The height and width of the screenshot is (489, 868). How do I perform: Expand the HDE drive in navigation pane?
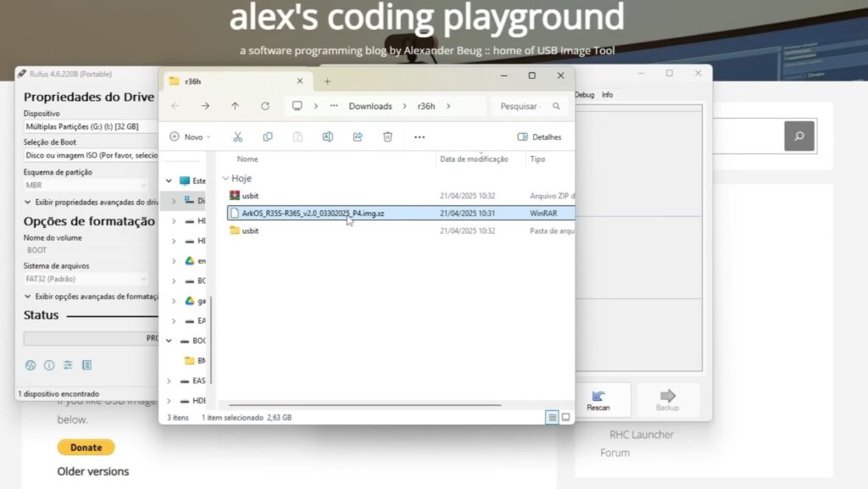coord(169,401)
